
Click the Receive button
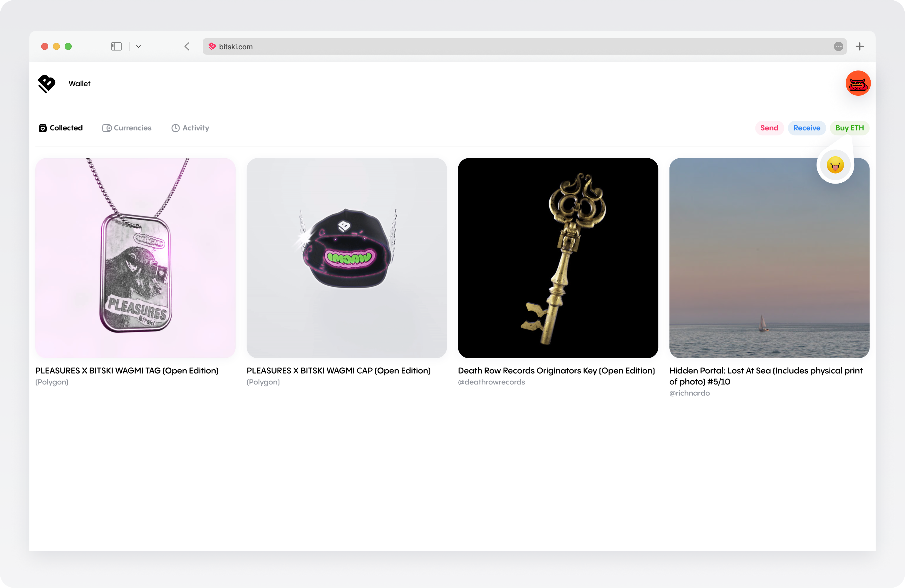click(807, 128)
